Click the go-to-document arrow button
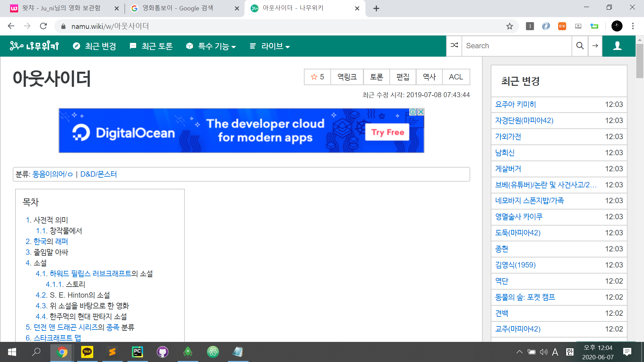 pyautogui.click(x=595, y=46)
